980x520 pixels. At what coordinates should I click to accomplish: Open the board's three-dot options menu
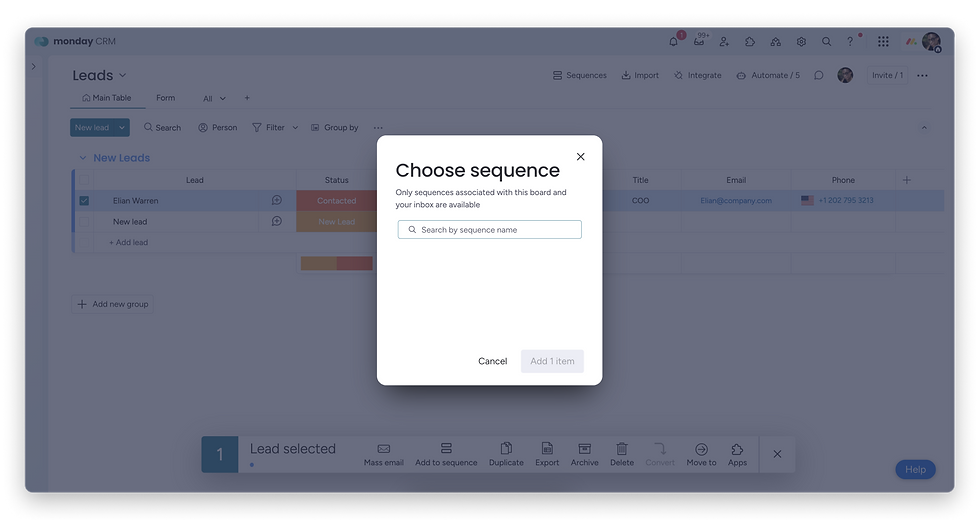pos(922,76)
